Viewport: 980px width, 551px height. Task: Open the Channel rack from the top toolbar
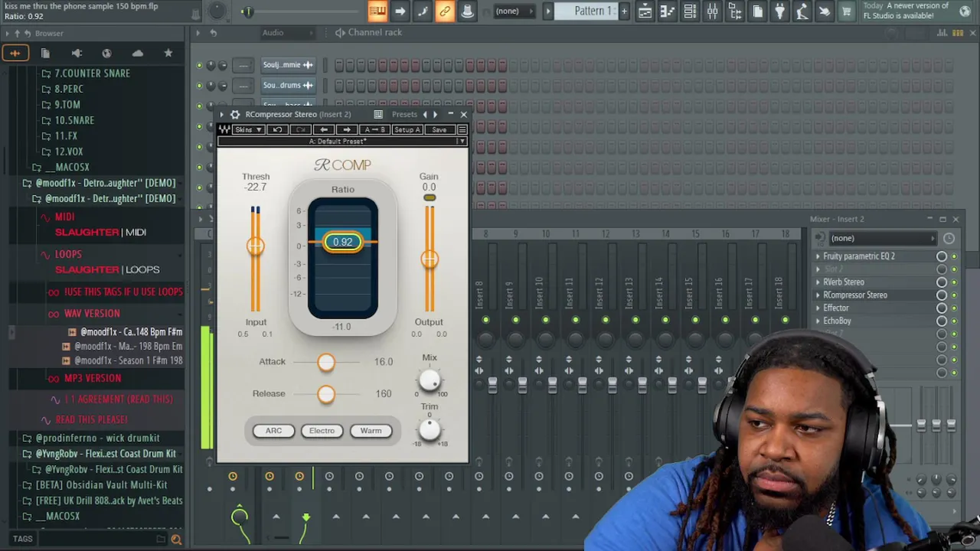pyautogui.click(x=690, y=11)
